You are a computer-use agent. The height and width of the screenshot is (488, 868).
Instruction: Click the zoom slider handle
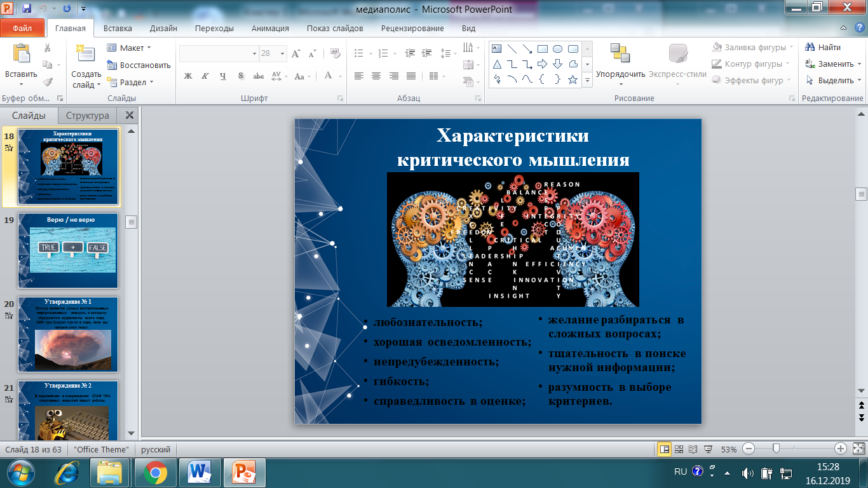(776, 449)
